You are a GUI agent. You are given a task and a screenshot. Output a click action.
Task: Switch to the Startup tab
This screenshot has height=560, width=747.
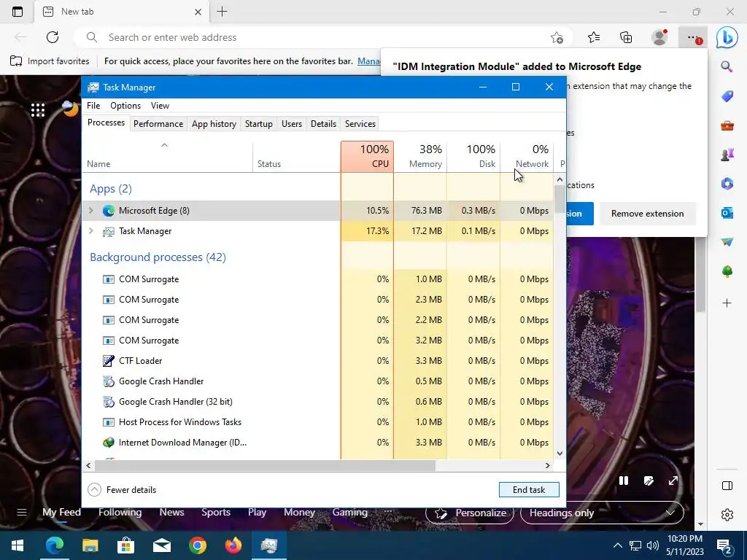(259, 124)
